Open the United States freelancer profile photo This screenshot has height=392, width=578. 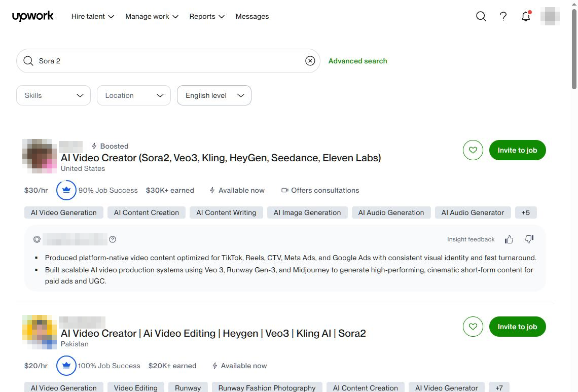[40, 156]
